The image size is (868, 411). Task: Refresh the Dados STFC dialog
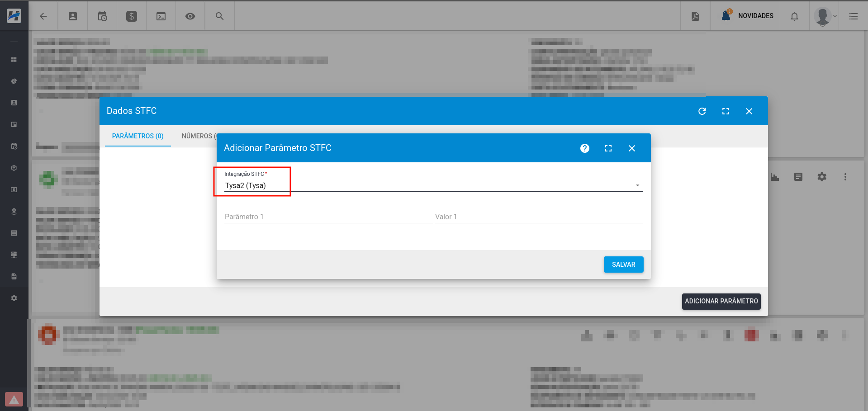click(x=702, y=111)
